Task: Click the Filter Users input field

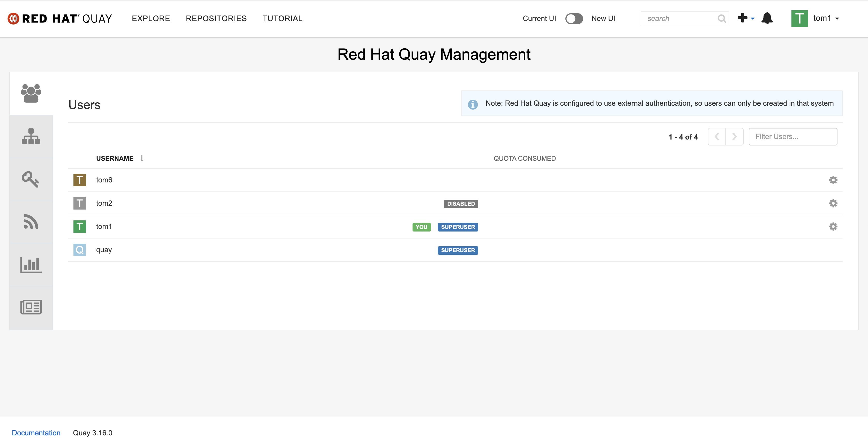Action: 792,137
